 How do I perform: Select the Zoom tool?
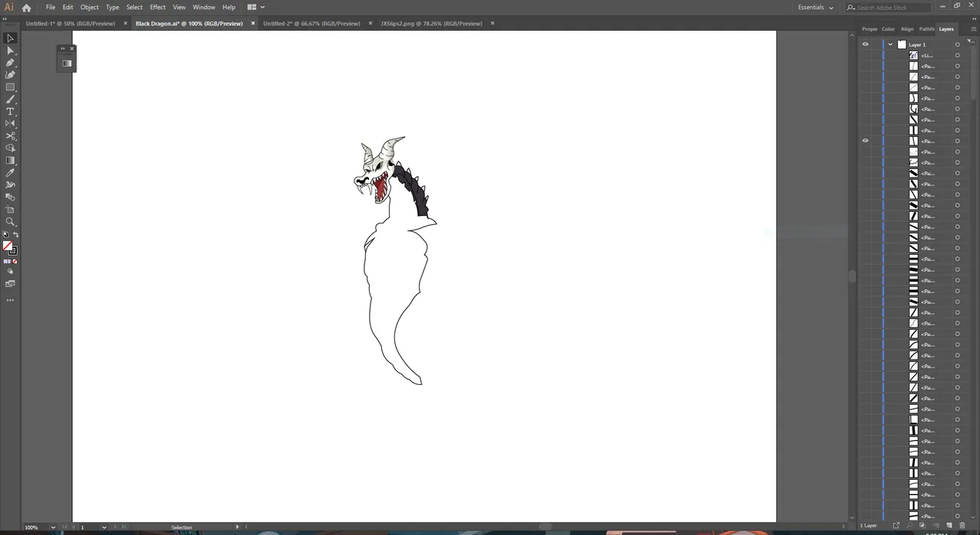point(10,222)
